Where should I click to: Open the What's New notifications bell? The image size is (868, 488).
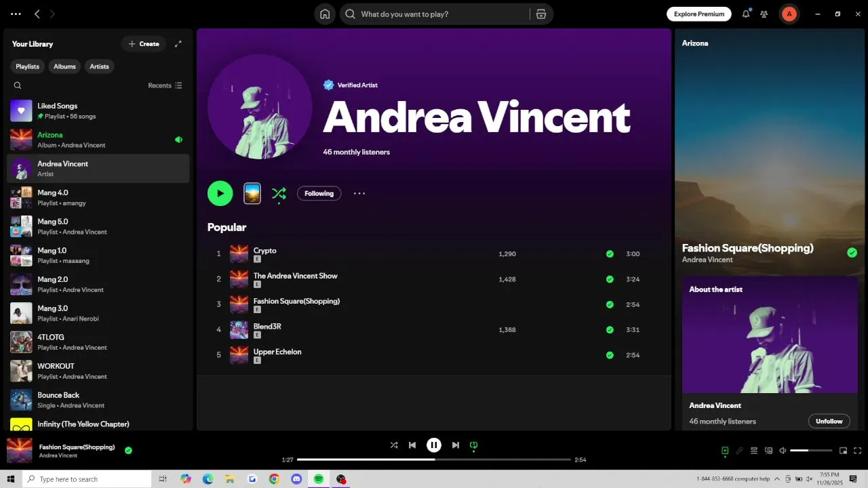pyautogui.click(x=746, y=14)
